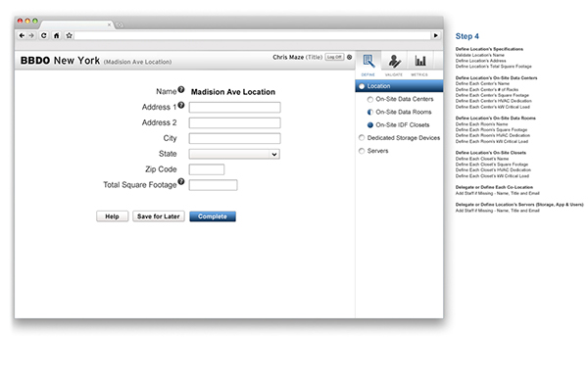This screenshot has width=588, height=380.
Task: Click the browser forward arrow
Action: pyautogui.click(x=31, y=35)
